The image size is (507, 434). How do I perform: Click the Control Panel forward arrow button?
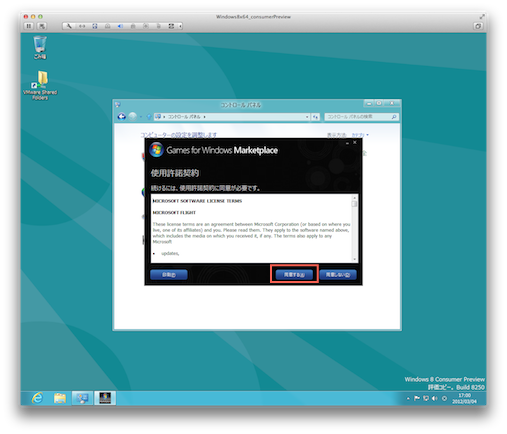pos(133,116)
